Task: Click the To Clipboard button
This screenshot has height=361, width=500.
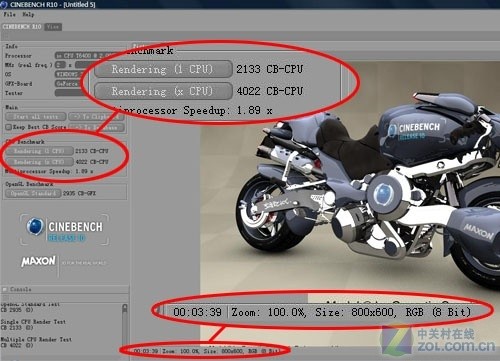Action: pos(96,117)
